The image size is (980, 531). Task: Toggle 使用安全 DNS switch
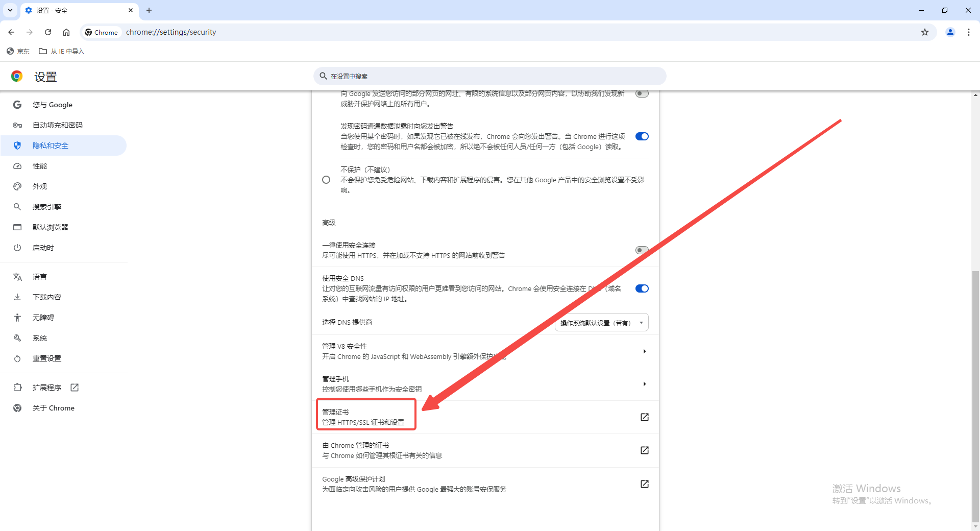tap(642, 288)
